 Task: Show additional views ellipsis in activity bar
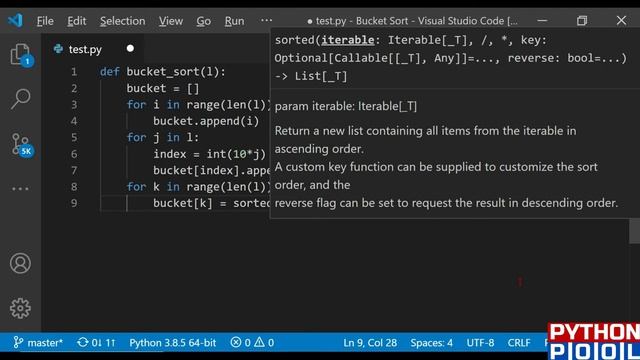pyautogui.click(x=20, y=189)
